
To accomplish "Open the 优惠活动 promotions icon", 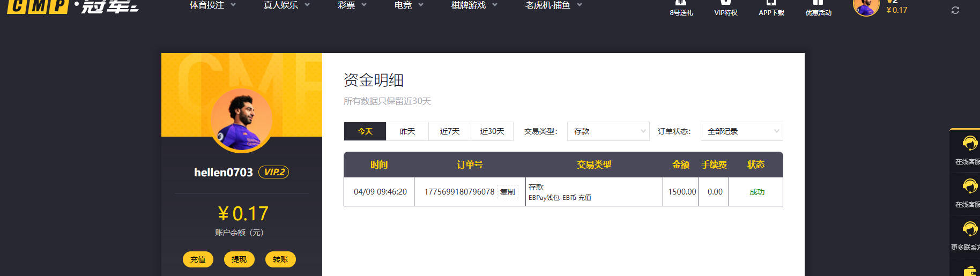I will click(x=818, y=3).
